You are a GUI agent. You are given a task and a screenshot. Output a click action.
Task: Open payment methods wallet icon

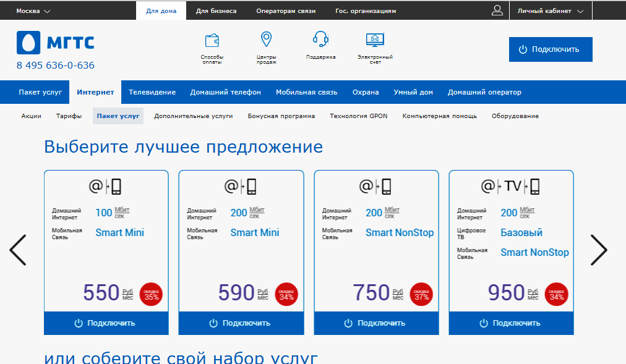pyautogui.click(x=212, y=40)
